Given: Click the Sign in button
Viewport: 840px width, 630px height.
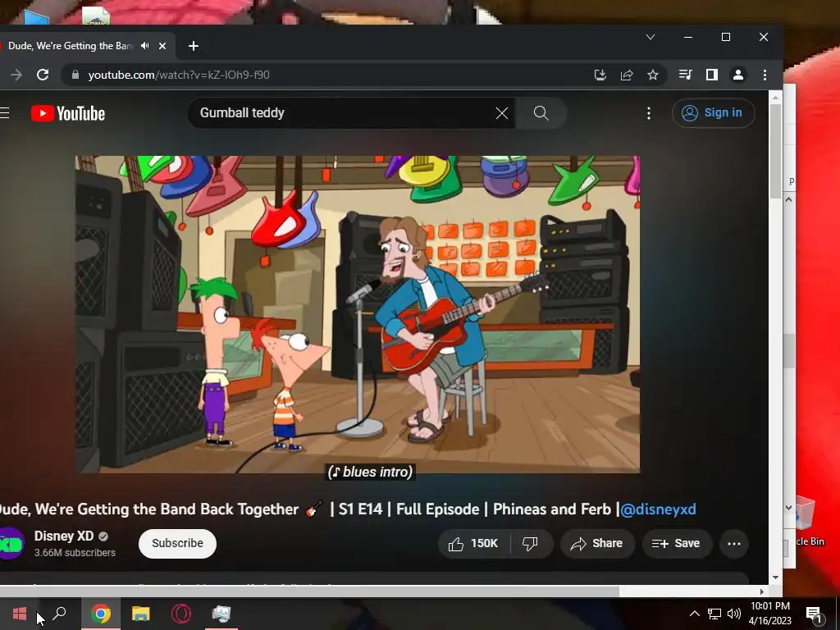Looking at the screenshot, I should point(713,113).
